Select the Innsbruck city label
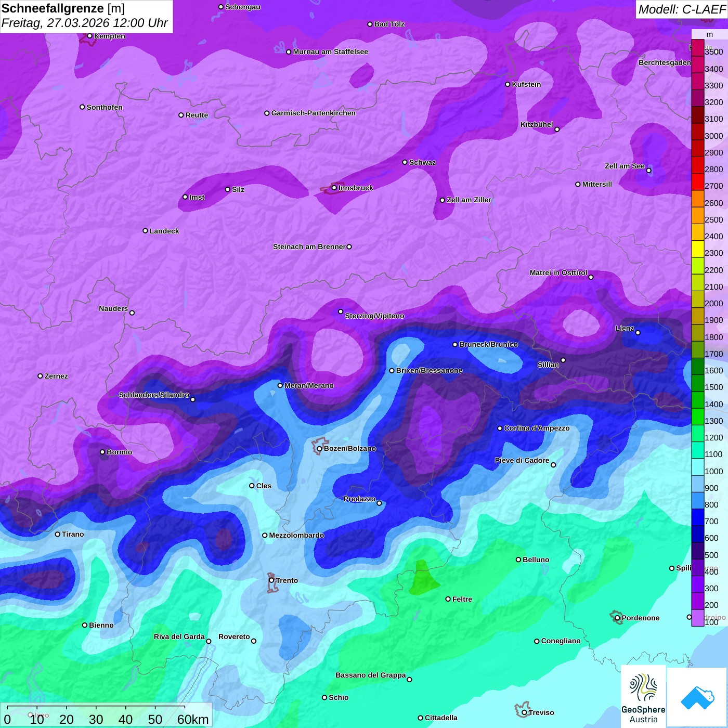This screenshot has width=728, height=728. point(356,188)
